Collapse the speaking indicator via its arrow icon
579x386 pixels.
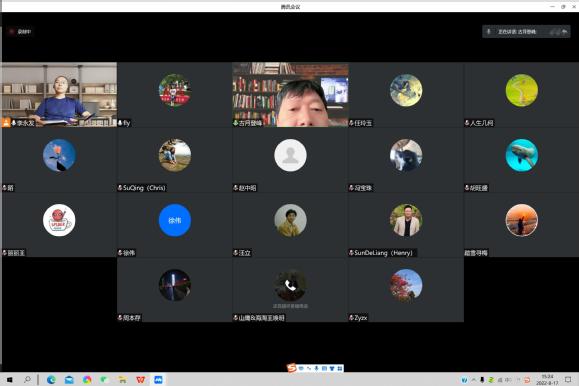[x=565, y=32]
